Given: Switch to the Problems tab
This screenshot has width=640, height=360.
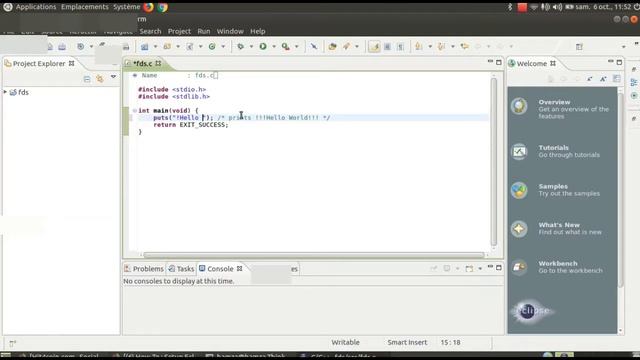Looking at the screenshot, I should click(x=144, y=269).
